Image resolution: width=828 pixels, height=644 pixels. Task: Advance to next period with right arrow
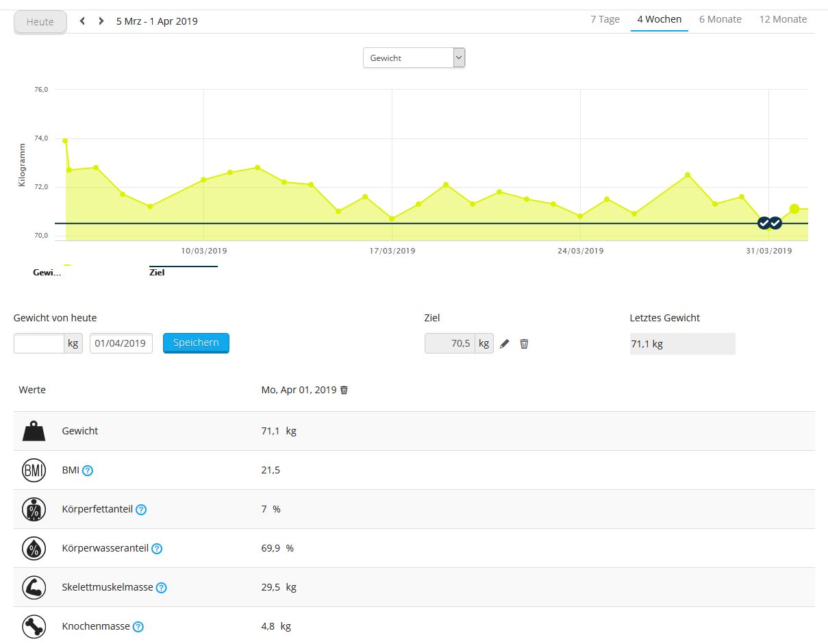tap(101, 21)
